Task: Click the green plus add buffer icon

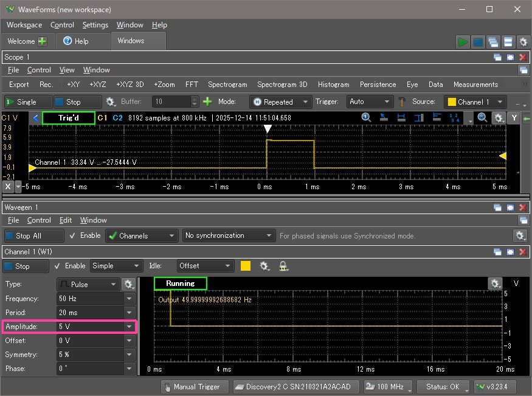Action: 207,102
